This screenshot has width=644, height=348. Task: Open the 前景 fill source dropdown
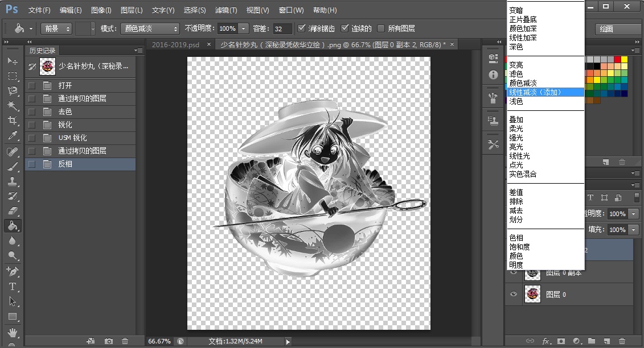pos(57,28)
